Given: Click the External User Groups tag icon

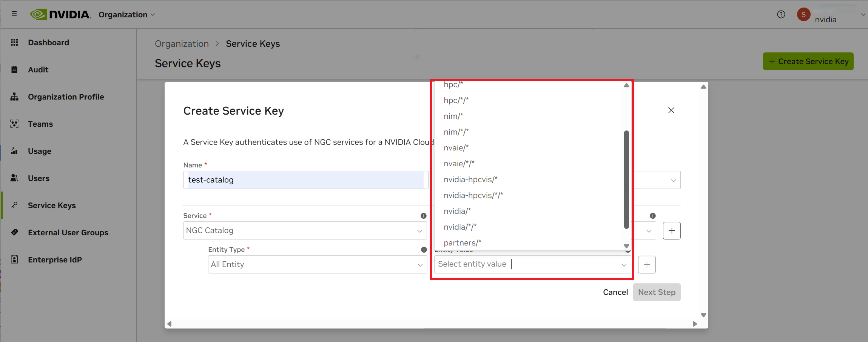Looking at the screenshot, I should click(x=14, y=232).
